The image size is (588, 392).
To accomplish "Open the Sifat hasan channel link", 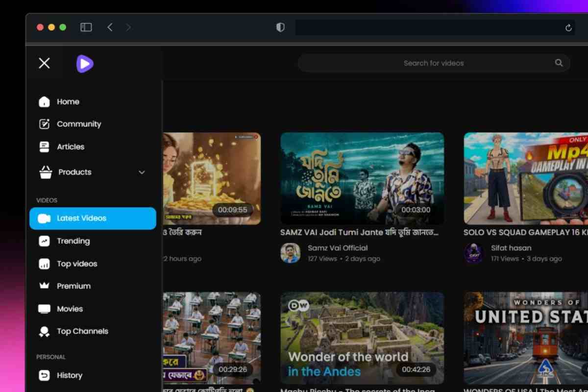I will coord(511,248).
